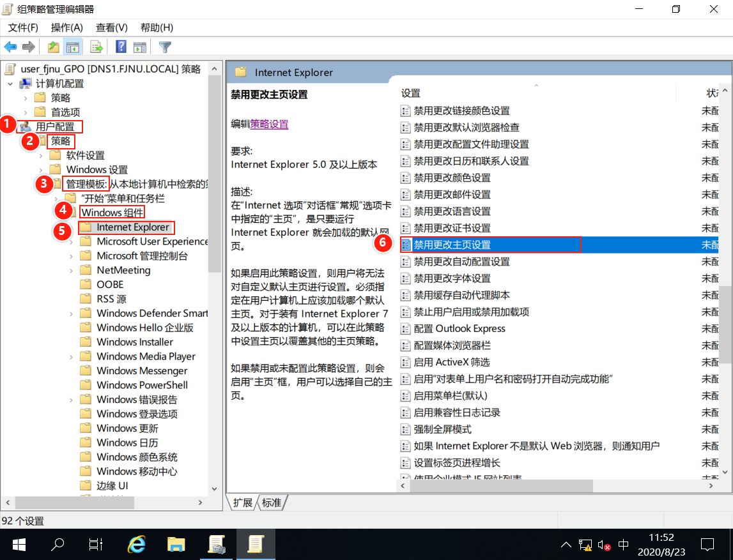Viewport: 733px width, 560px height.
Task: Select the Windows PowerShell folder
Action: [142, 385]
